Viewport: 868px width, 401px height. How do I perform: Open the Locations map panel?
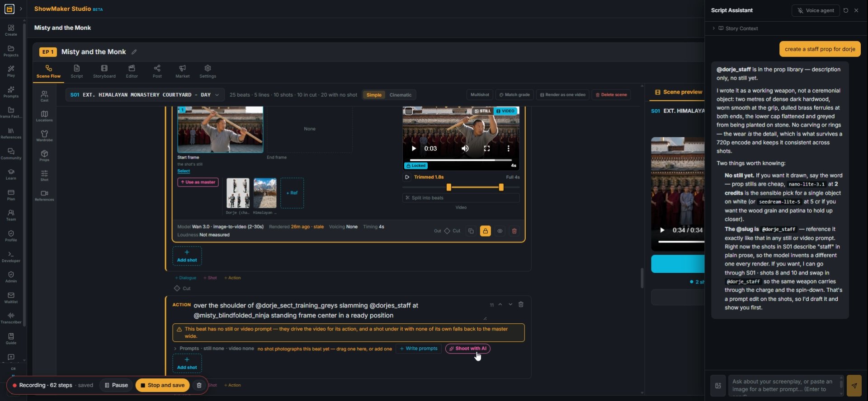44,116
